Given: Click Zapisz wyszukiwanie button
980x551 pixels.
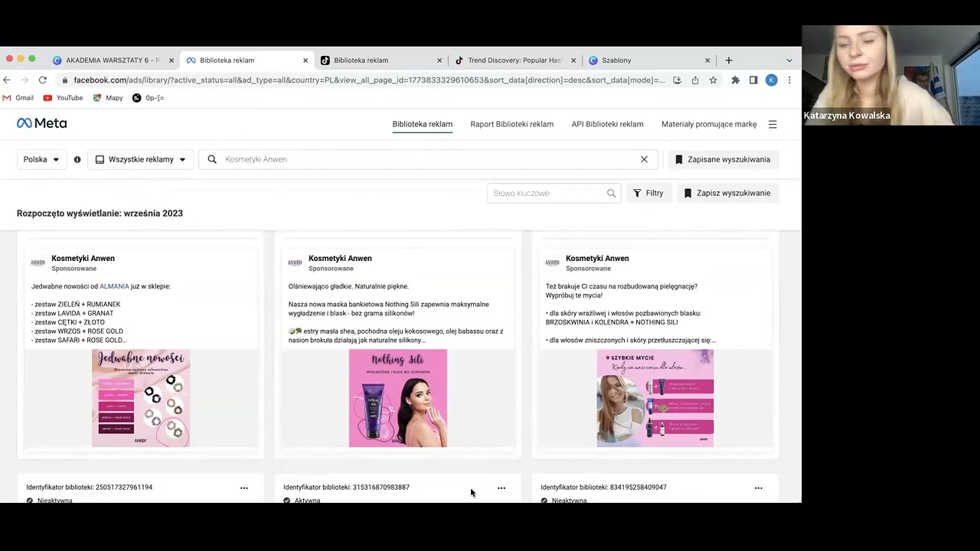Looking at the screenshot, I should 727,193.
